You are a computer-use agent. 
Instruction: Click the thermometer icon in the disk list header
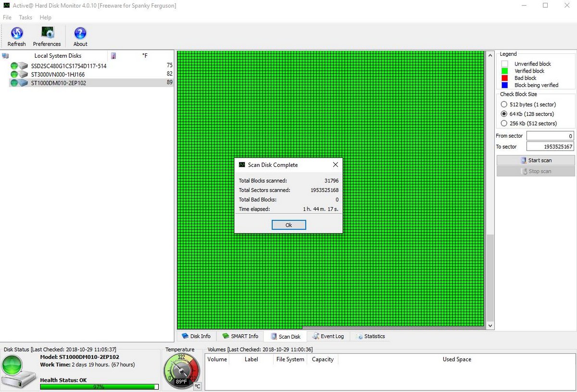(113, 55)
